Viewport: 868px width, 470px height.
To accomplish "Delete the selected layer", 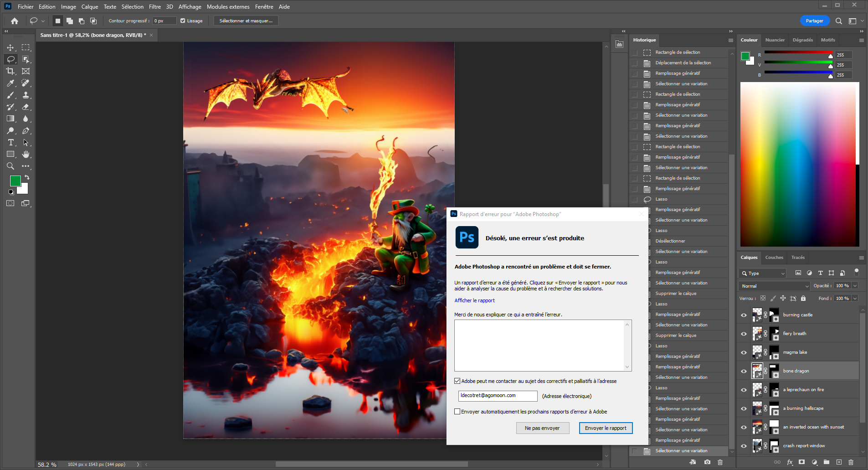I will coord(850,462).
